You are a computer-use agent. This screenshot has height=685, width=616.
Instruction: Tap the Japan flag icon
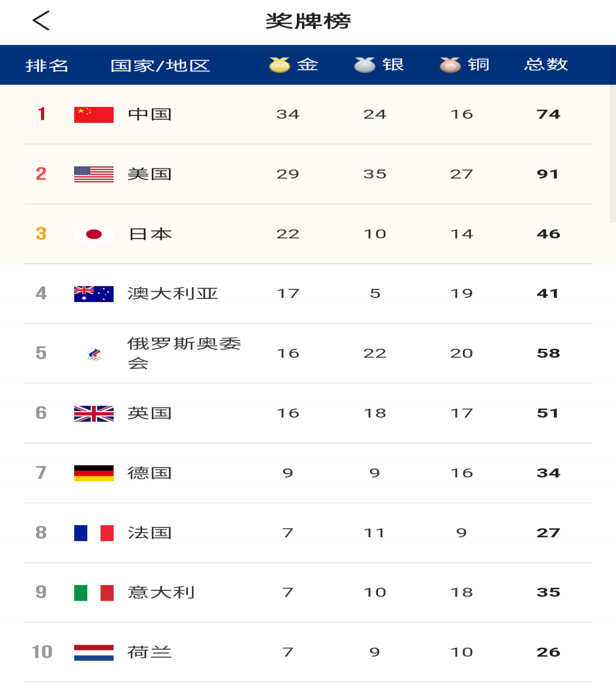tap(94, 234)
